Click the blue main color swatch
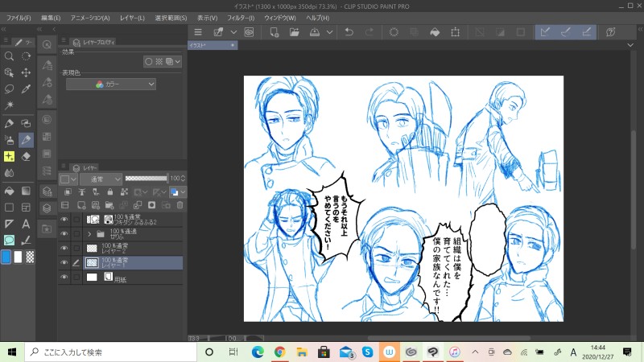The image size is (644, 362). (x=6, y=257)
